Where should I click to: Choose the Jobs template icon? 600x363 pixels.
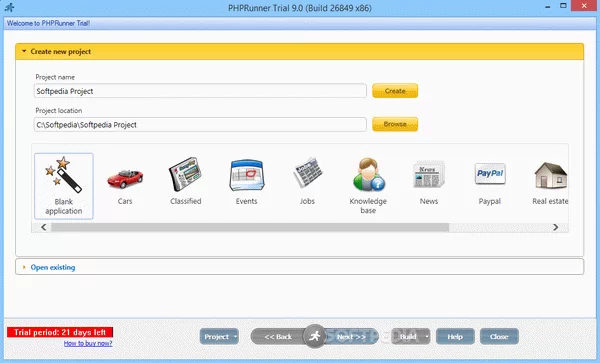coord(308,173)
